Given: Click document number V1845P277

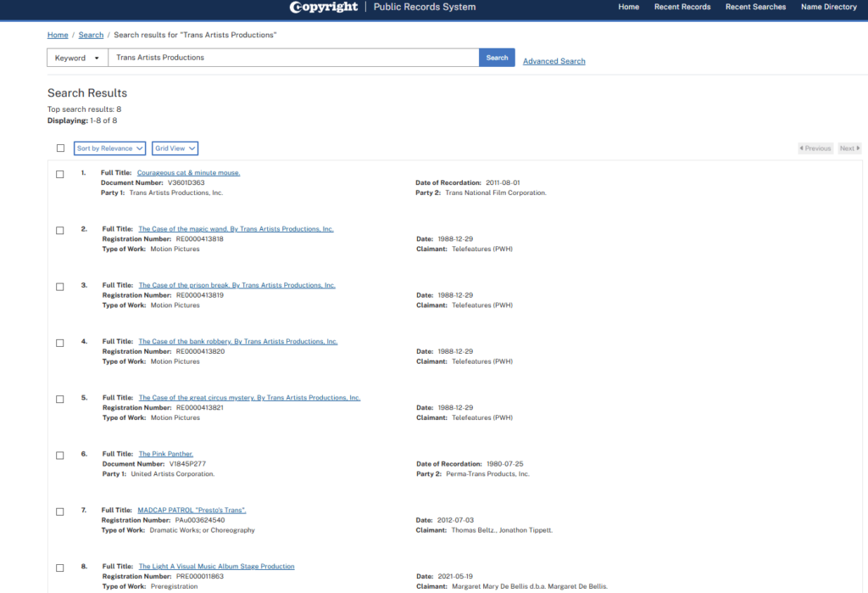Looking at the screenshot, I should [x=187, y=464].
